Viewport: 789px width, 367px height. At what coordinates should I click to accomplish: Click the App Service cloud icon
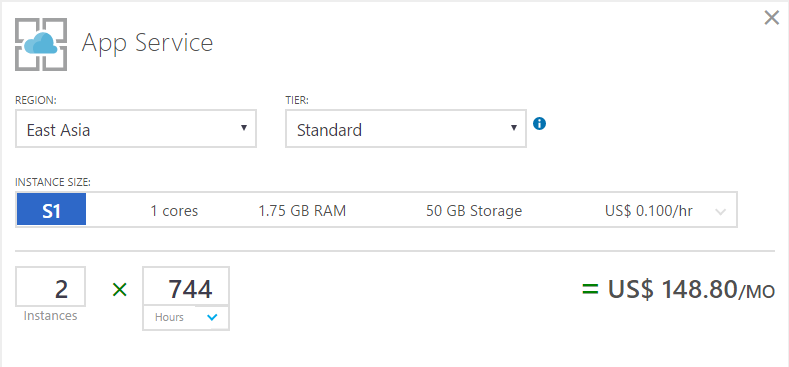tap(41, 44)
